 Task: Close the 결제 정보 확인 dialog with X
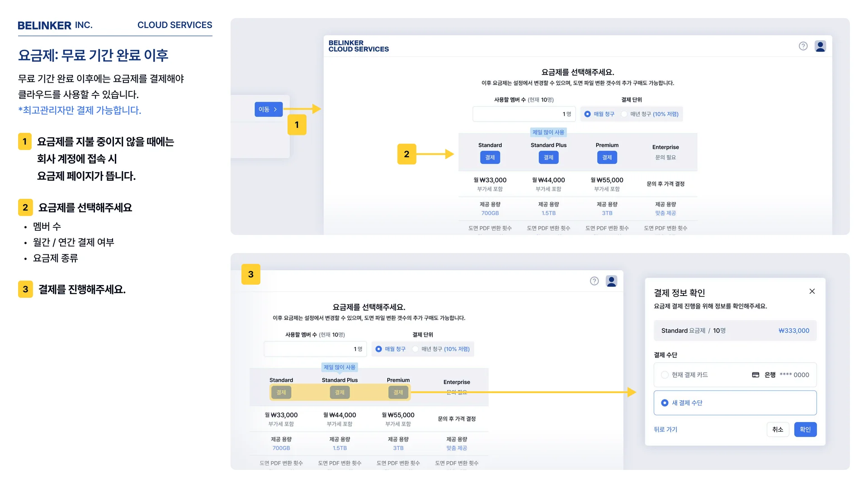pyautogui.click(x=812, y=291)
